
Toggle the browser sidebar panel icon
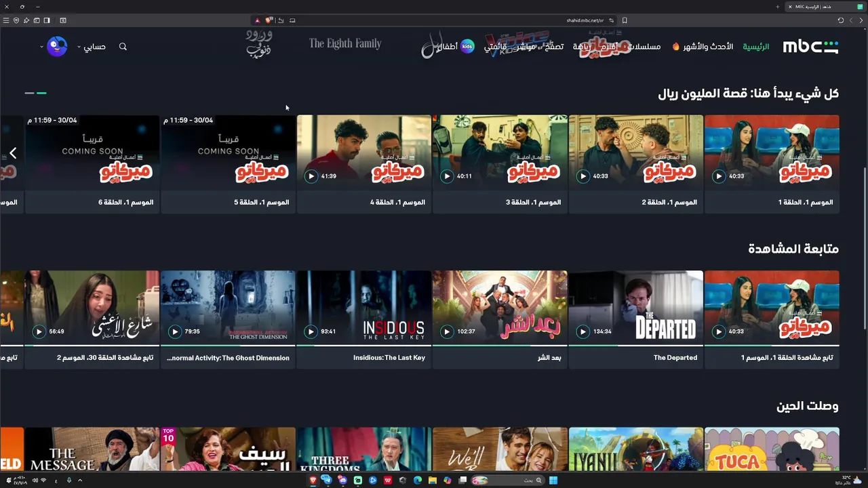pyautogui.click(x=47, y=20)
